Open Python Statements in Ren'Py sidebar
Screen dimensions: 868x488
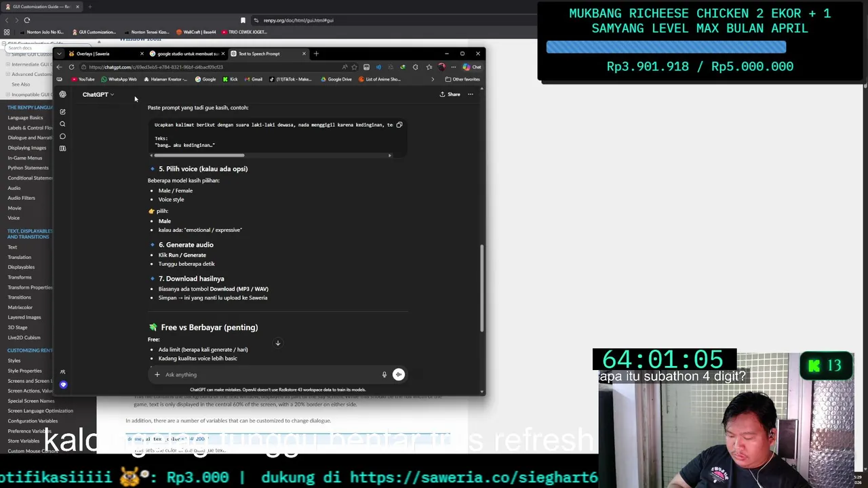28,168
